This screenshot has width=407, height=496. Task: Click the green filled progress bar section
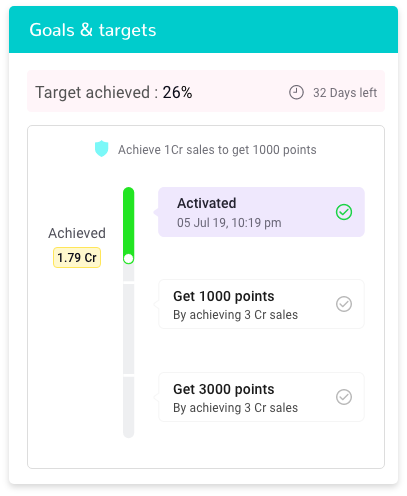click(x=128, y=223)
